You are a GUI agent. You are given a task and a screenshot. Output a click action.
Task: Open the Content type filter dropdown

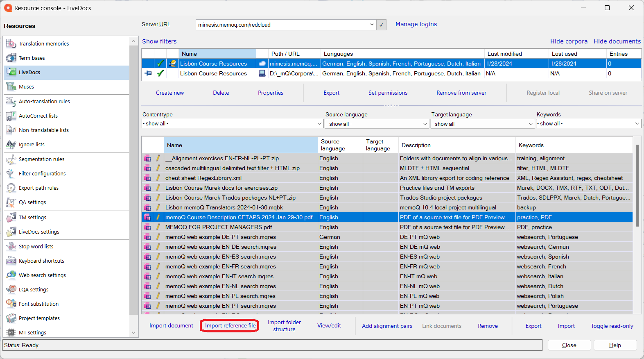coord(233,123)
